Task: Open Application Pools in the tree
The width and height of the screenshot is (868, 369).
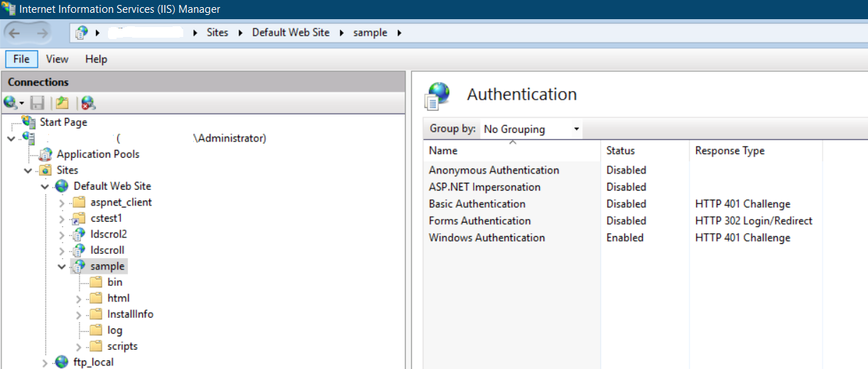Action: [x=97, y=154]
